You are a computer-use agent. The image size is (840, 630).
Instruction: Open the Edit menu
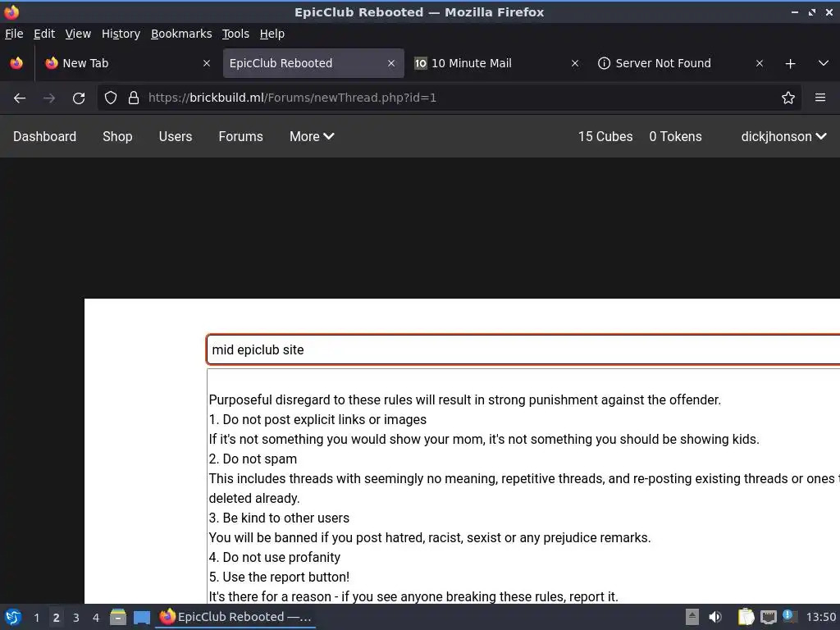44,34
